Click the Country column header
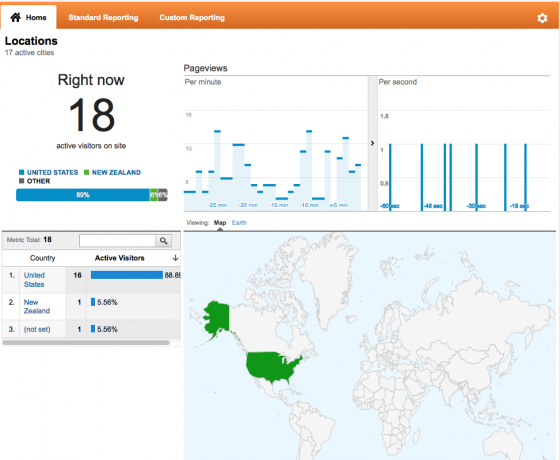 pos(42,258)
